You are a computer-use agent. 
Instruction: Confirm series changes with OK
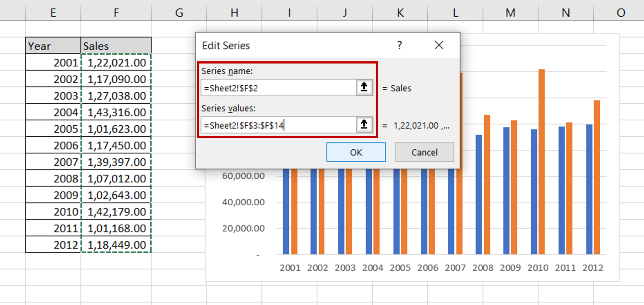(x=356, y=152)
